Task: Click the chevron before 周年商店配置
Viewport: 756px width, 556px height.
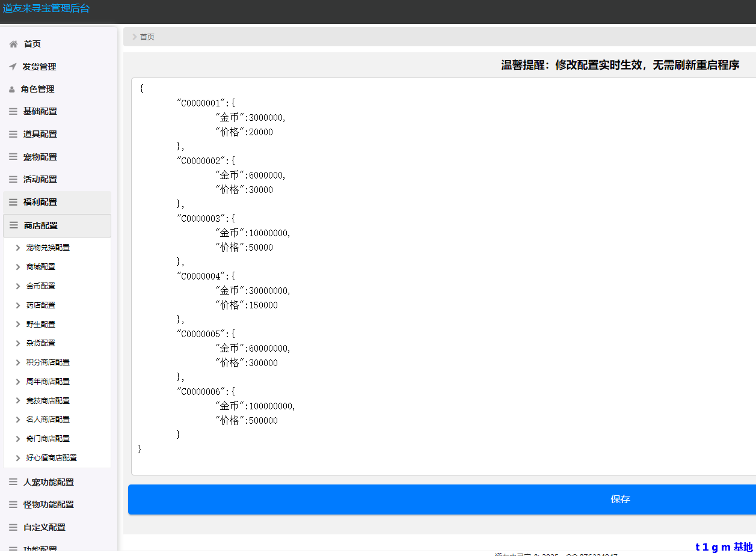Action: pos(18,382)
